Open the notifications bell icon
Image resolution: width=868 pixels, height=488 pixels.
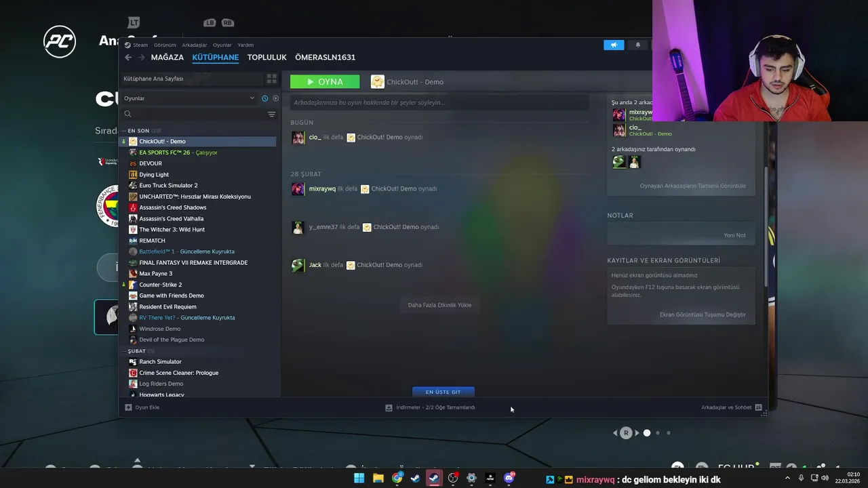coord(637,45)
